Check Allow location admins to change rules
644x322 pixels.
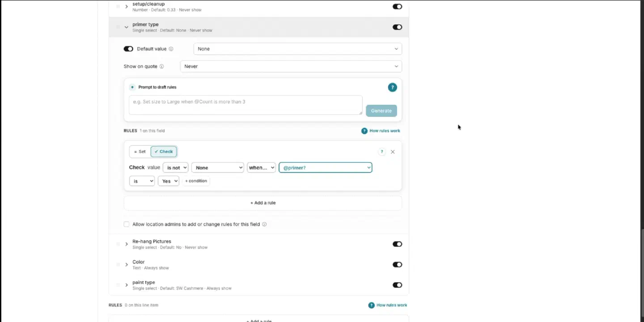click(x=127, y=224)
